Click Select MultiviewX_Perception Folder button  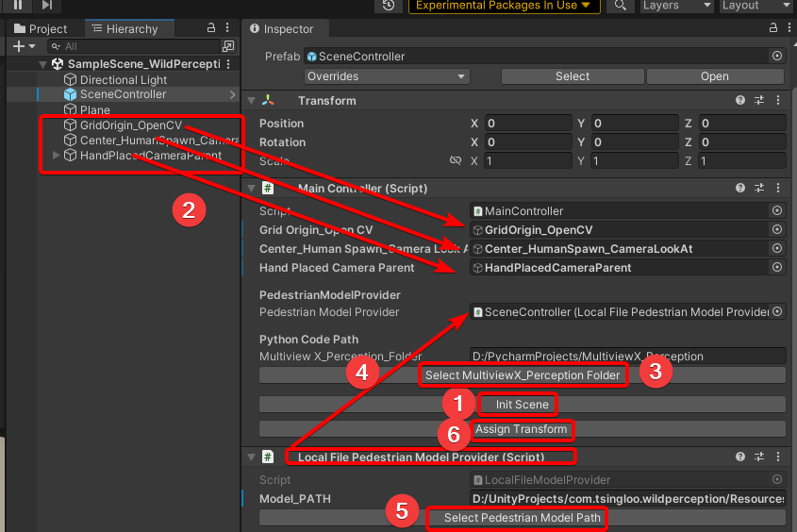tap(523, 375)
